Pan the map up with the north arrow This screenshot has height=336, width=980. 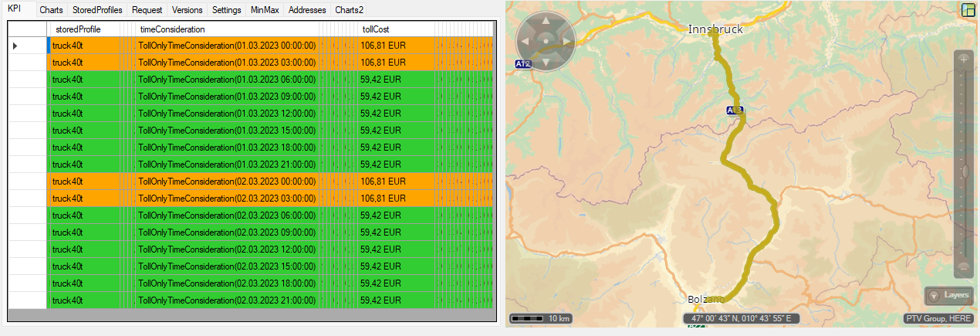click(x=546, y=21)
